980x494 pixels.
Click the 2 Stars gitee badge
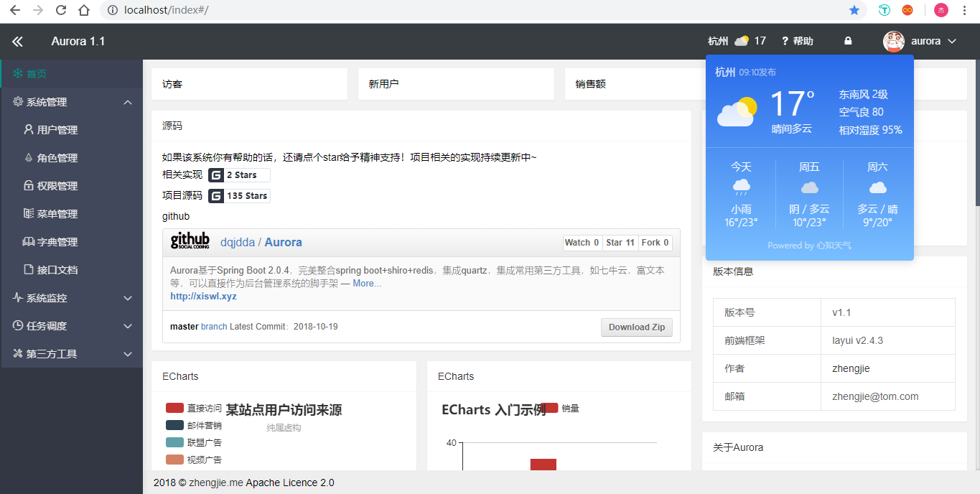[x=239, y=175]
